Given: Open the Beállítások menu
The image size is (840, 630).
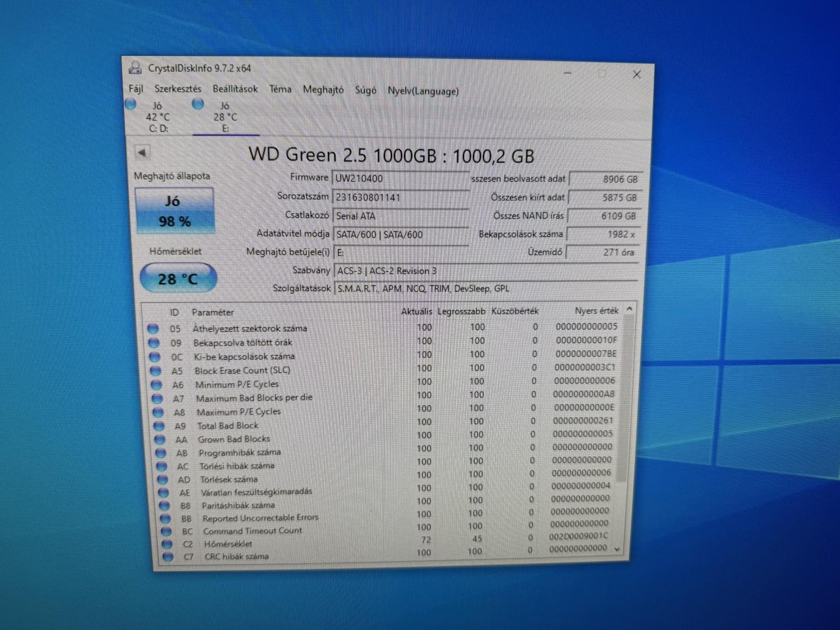Looking at the screenshot, I should [x=235, y=89].
